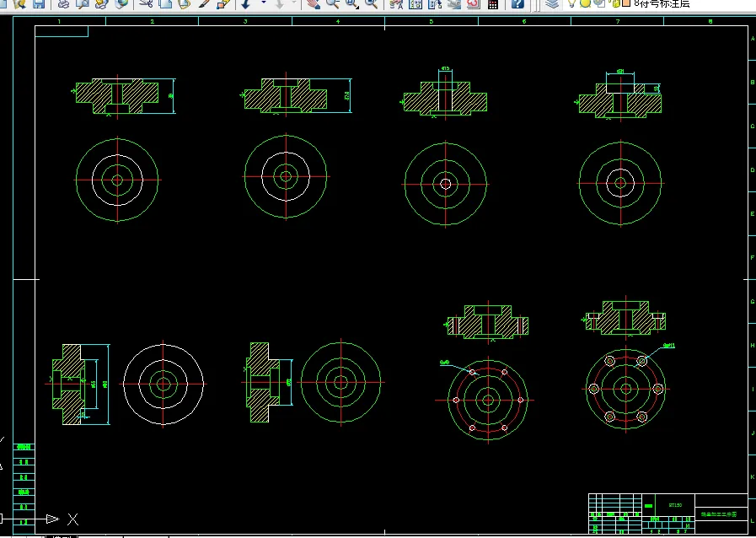Click the 3D DWF globe icon
This screenshot has height=538, width=756.
coord(121,4)
